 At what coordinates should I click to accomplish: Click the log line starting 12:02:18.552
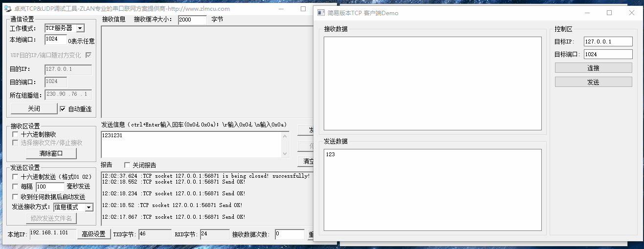[174, 182]
